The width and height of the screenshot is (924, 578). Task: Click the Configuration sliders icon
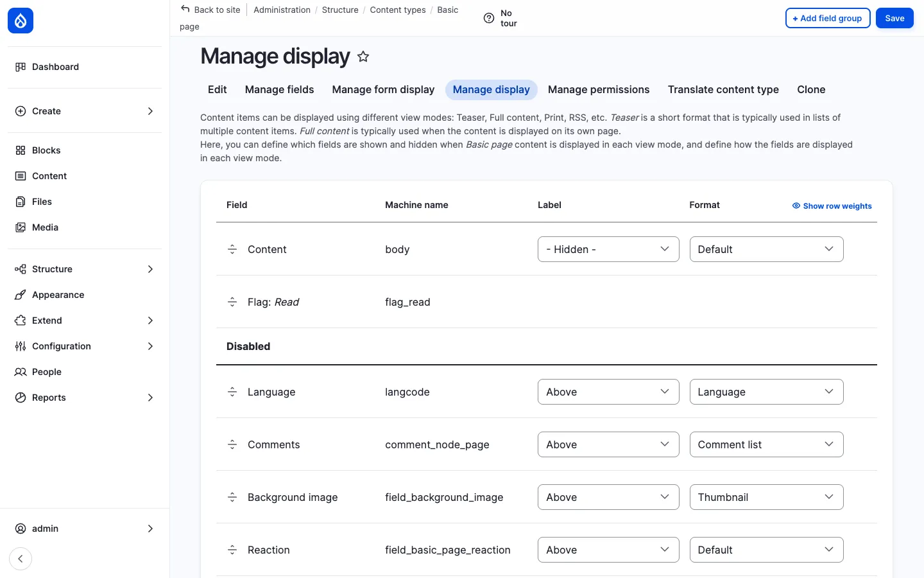tap(21, 346)
